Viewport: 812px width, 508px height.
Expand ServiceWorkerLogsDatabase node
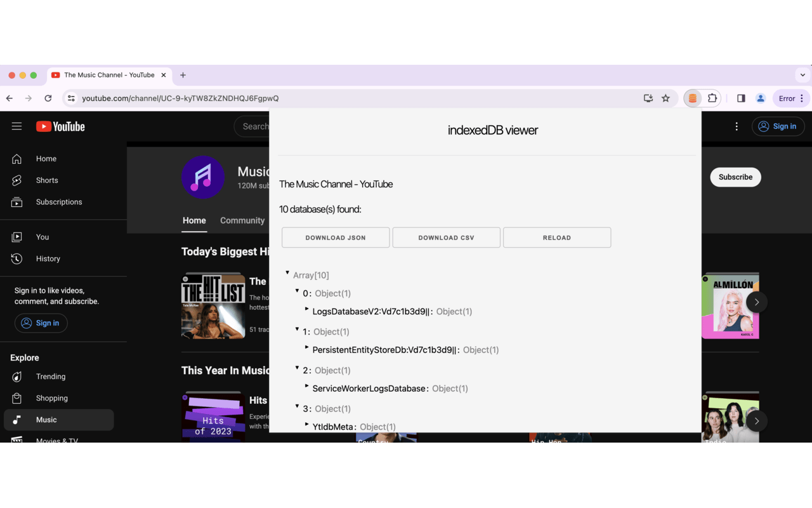307,386
